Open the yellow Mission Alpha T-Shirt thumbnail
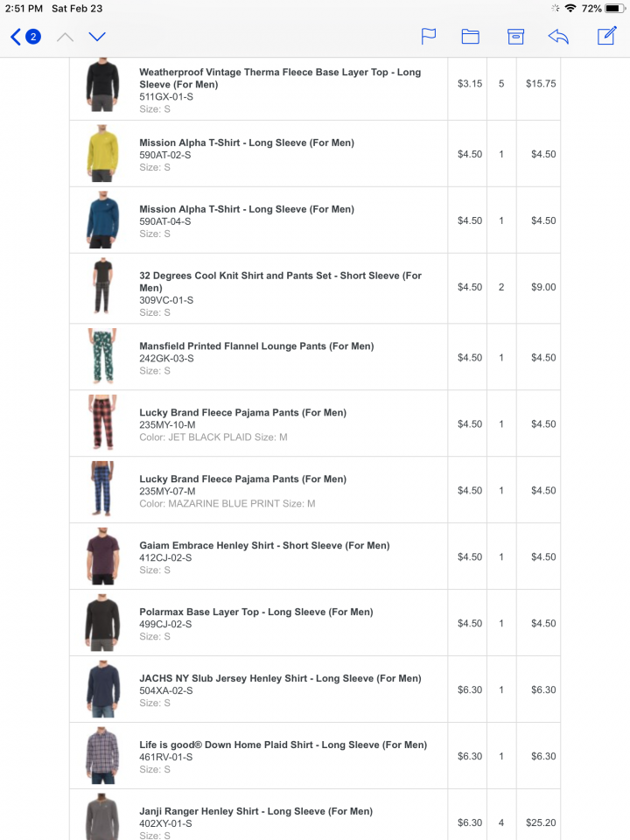Image resolution: width=630 pixels, height=840 pixels. pyautogui.click(x=101, y=154)
